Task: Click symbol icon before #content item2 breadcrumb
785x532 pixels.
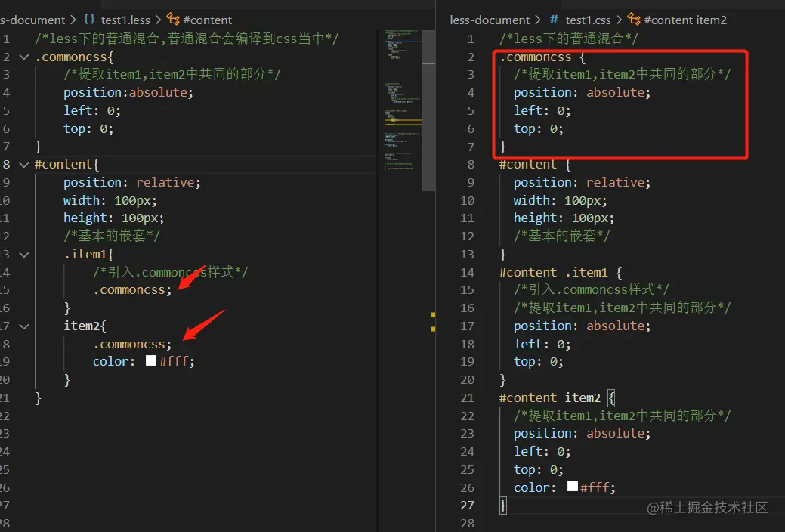Action: [634, 20]
